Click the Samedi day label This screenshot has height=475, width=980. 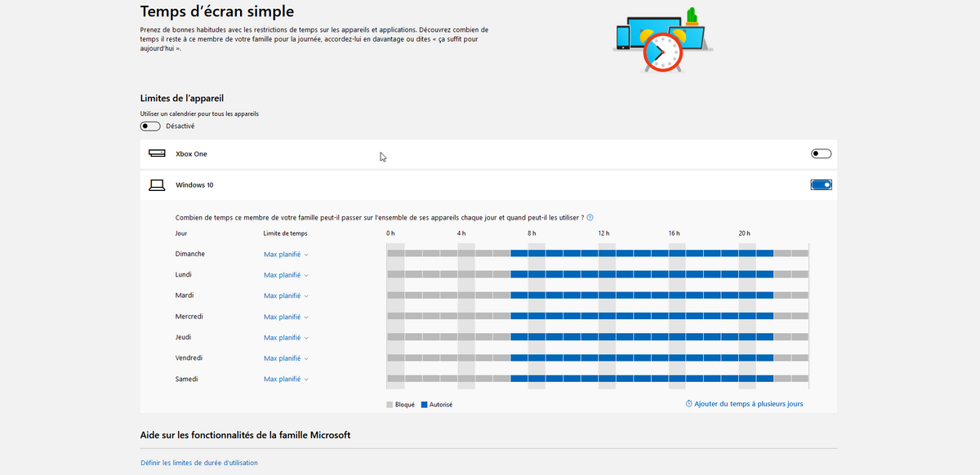pyautogui.click(x=187, y=379)
